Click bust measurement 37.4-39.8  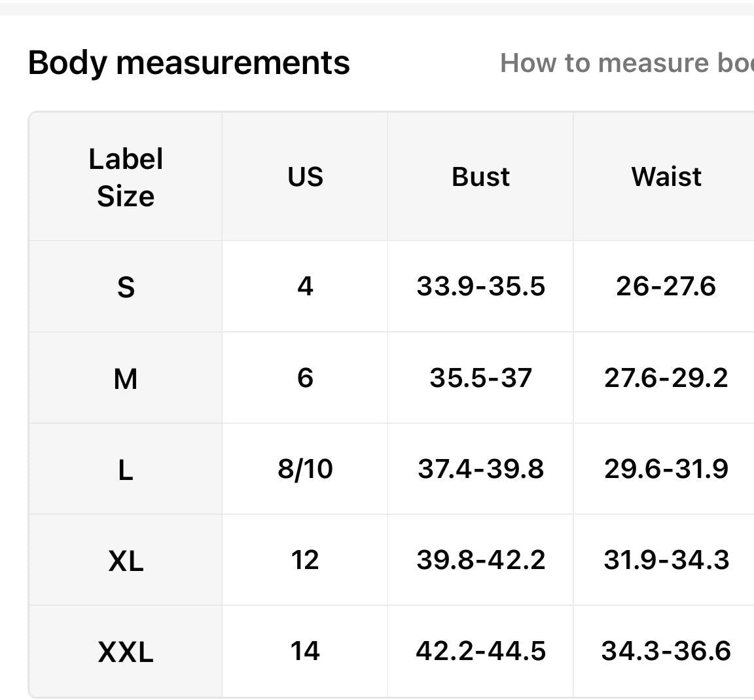[480, 469]
